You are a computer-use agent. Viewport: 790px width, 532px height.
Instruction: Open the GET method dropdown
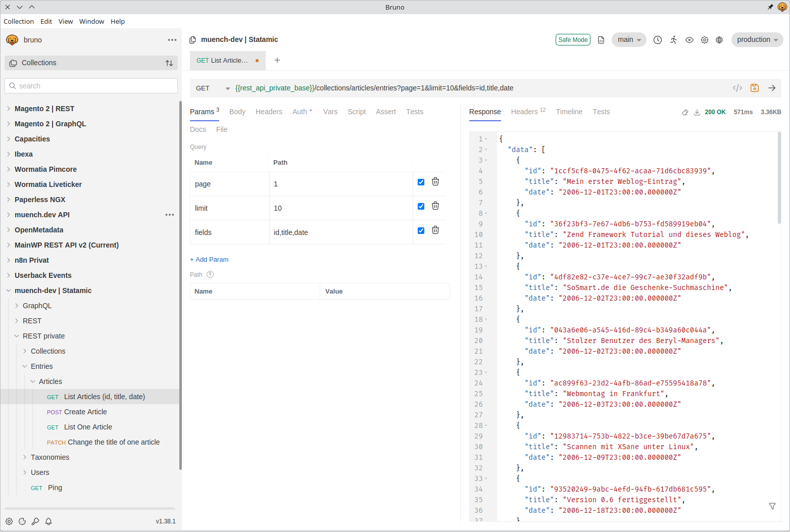(213, 88)
